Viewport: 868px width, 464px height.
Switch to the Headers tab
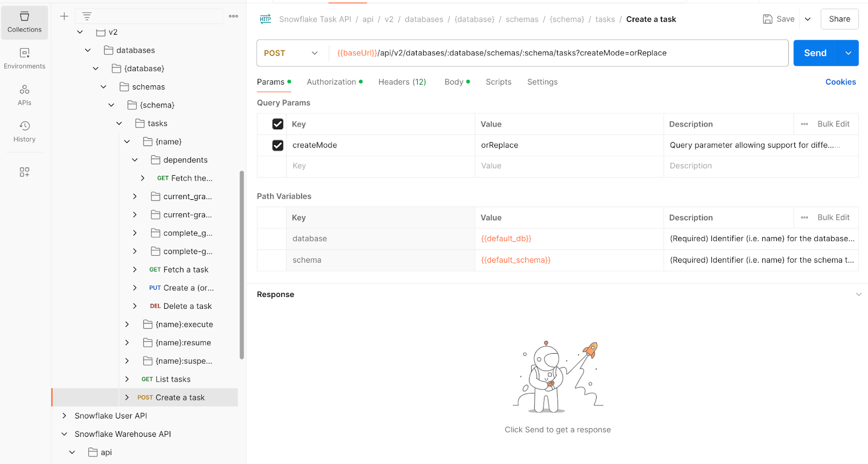pos(402,82)
